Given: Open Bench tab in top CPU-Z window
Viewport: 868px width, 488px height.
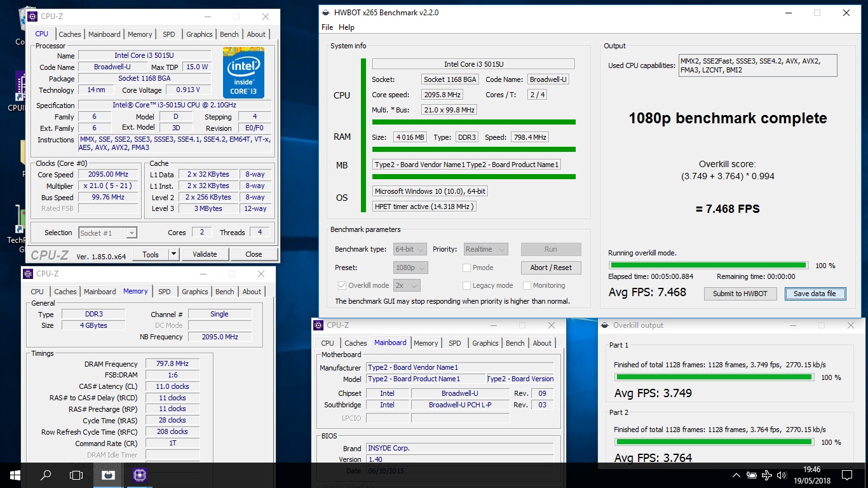Looking at the screenshot, I should click(229, 34).
